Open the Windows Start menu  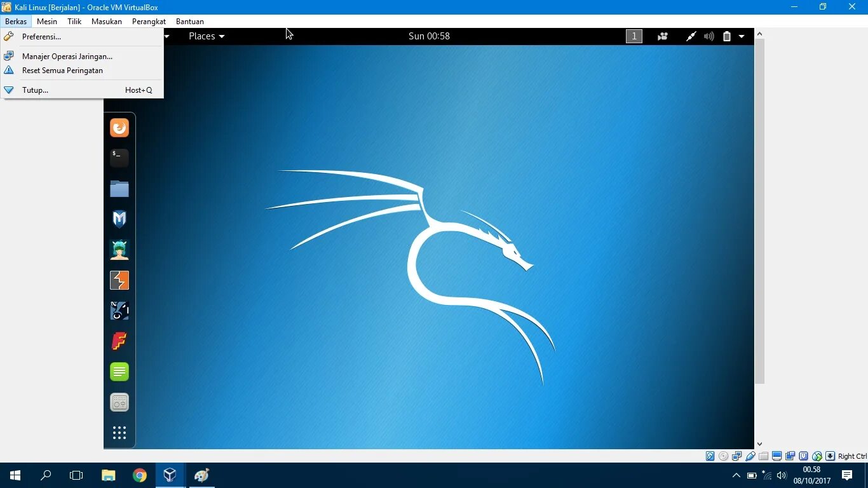pos(15,475)
